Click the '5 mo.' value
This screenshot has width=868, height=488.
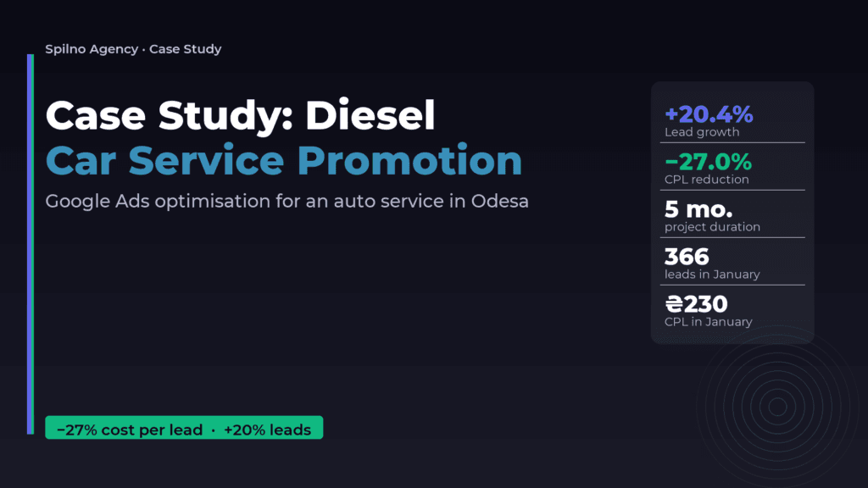(x=698, y=210)
